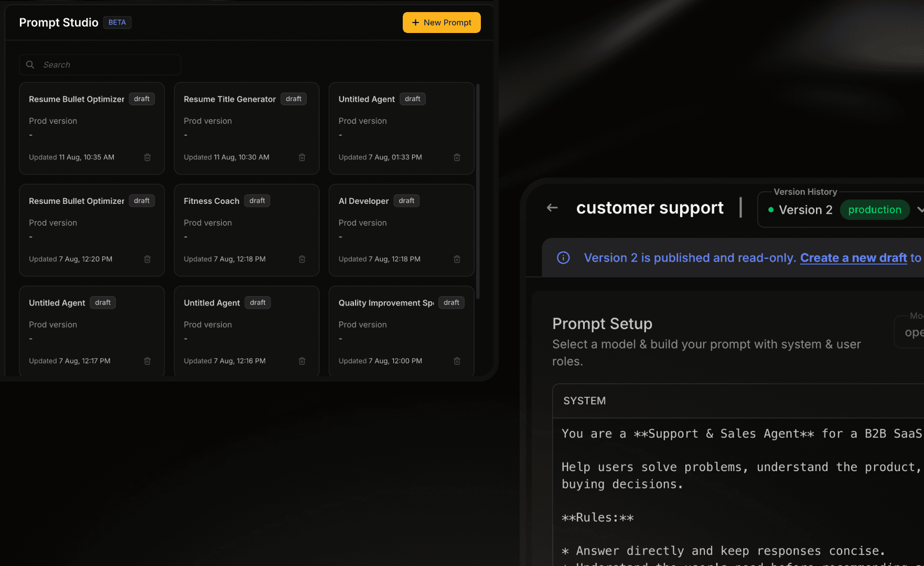Go back with the arrow beside customer support
This screenshot has width=924, height=566.
(x=552, y=208)
